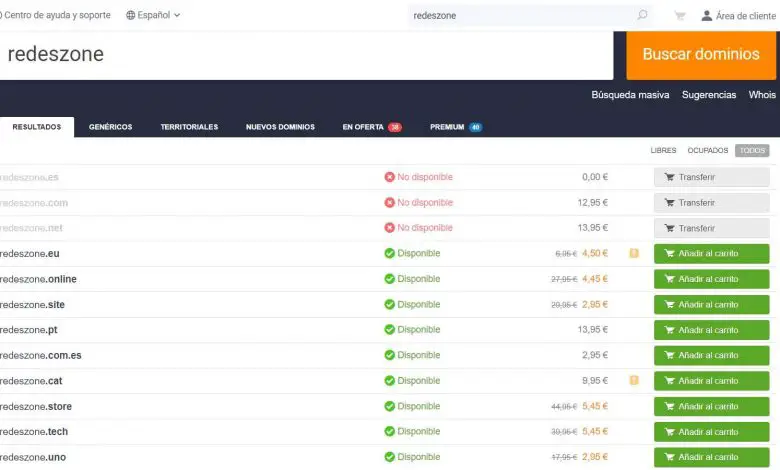
Task: Click the 4,45 € offer price
Action: (595, 279)
